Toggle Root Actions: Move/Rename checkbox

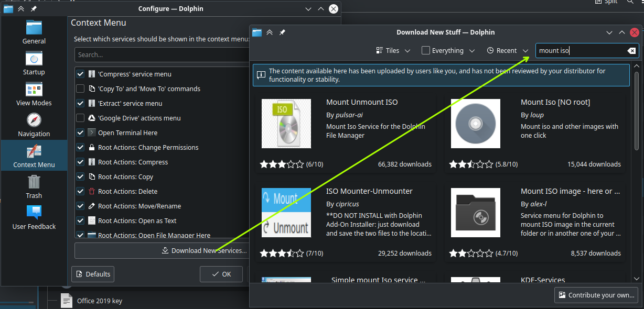80,206
